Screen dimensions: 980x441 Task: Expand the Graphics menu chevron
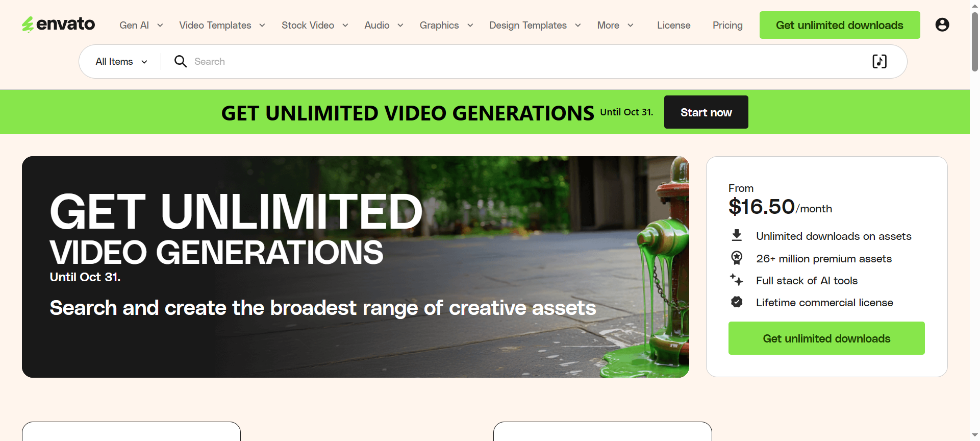pyautogui.click(x=470, y=25)
